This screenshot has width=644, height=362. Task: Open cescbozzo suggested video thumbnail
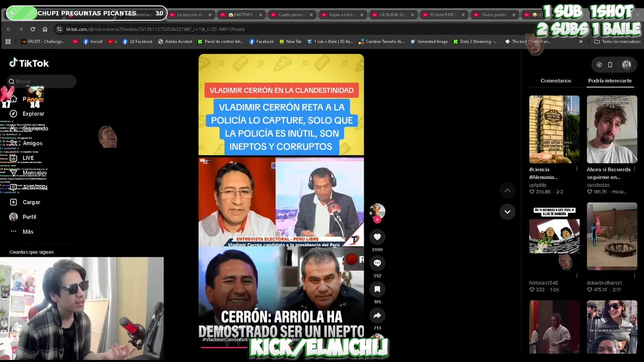pos(612,129)
